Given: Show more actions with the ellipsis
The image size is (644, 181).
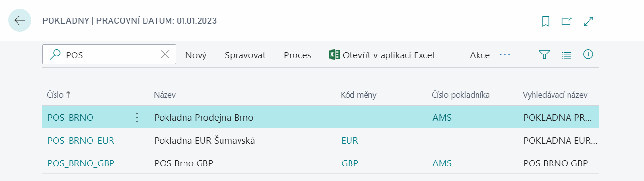Looking at the screenshot, I should [x=505, y=55].
